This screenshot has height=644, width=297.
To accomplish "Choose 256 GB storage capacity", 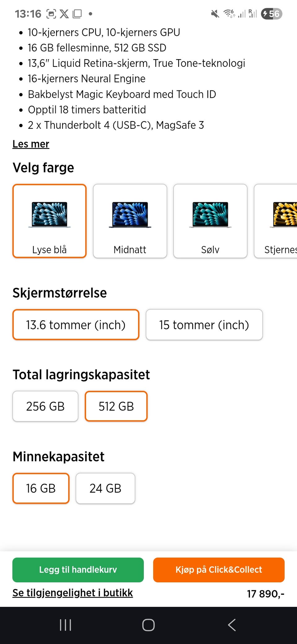I will click(x=45, y=406).
